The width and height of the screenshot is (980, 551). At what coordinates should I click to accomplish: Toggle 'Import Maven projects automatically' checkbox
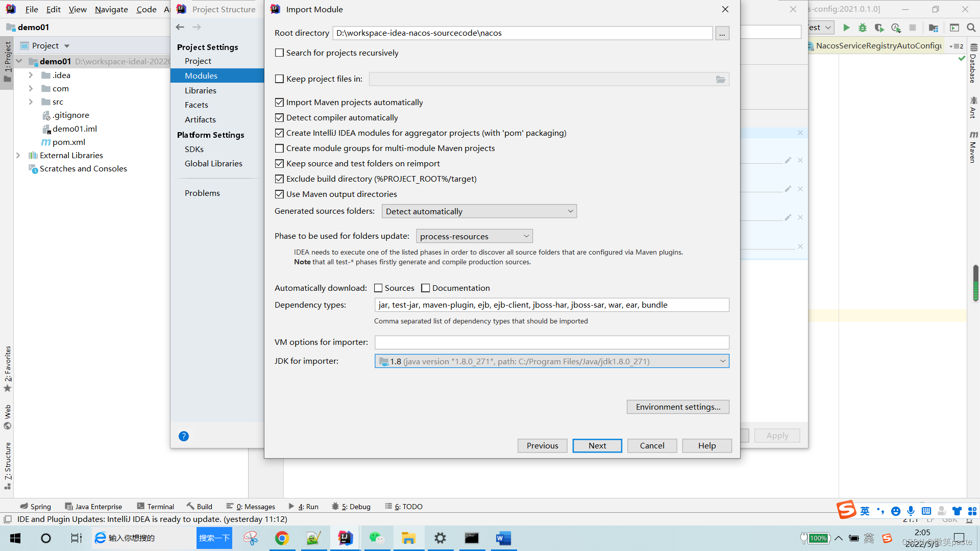coord(279,102)
